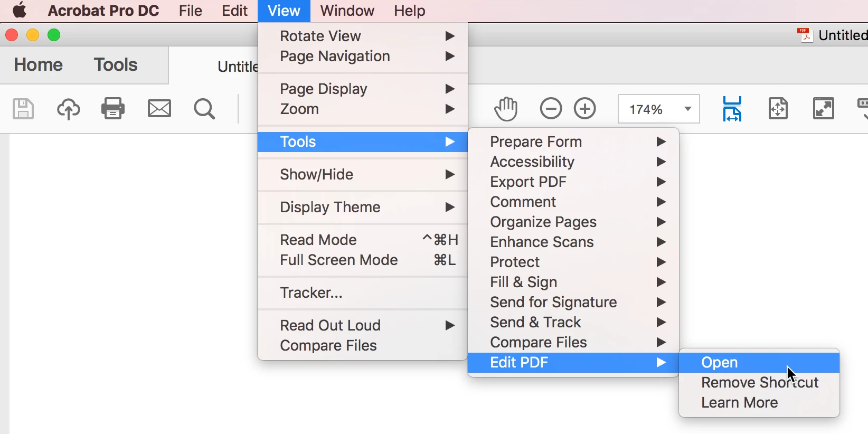Screen dimensions: 868x434
Task: Expand the Show/Hide submenu
Action: tap(363, 174)
